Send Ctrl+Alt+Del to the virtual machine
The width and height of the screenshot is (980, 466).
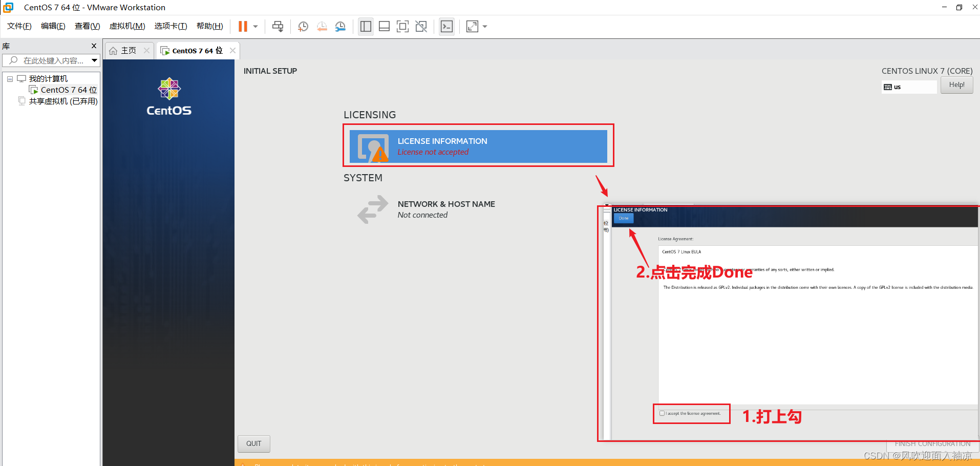(278, 26)
